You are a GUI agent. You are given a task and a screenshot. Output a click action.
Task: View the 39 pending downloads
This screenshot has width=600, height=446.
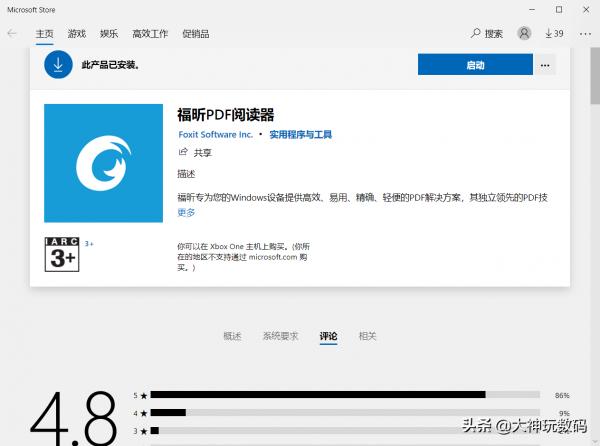(554, 34)
